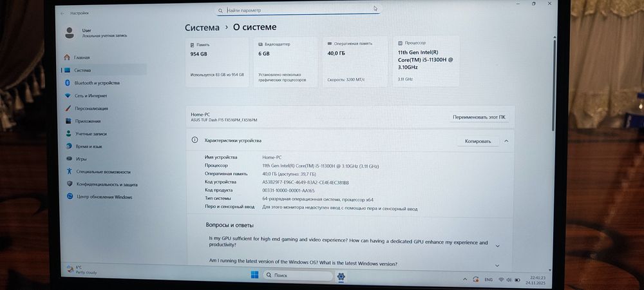The width and height of the screenshot is (644, 290).
Task: Focus the Найти параметр search box
Action: [x=298, y=10]
